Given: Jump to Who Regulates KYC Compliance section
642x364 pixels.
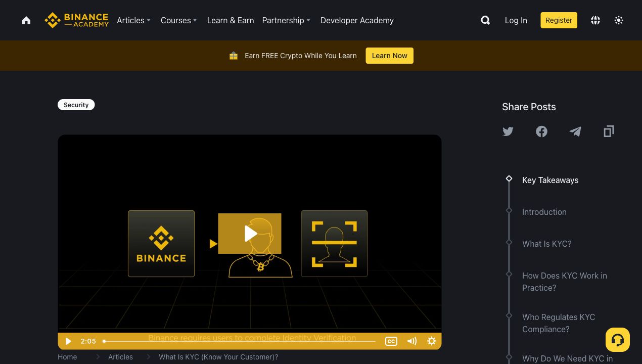Looking at the screenshot, I should pos(559,323).
